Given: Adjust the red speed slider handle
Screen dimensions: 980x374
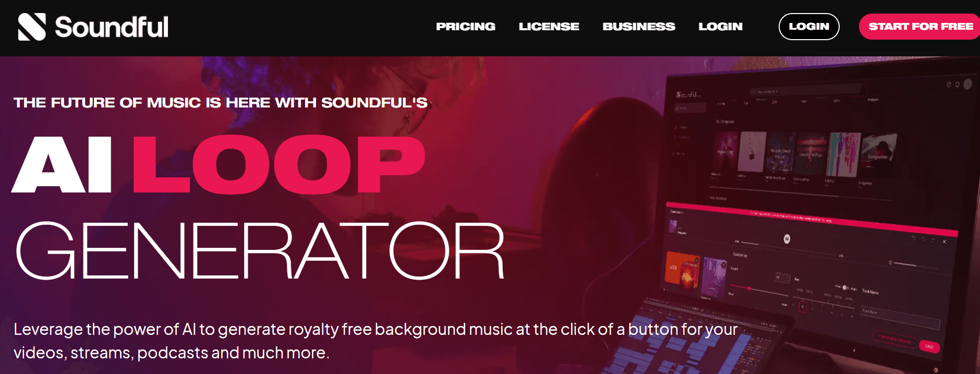Looking at the screenshot, I should 749,288.
